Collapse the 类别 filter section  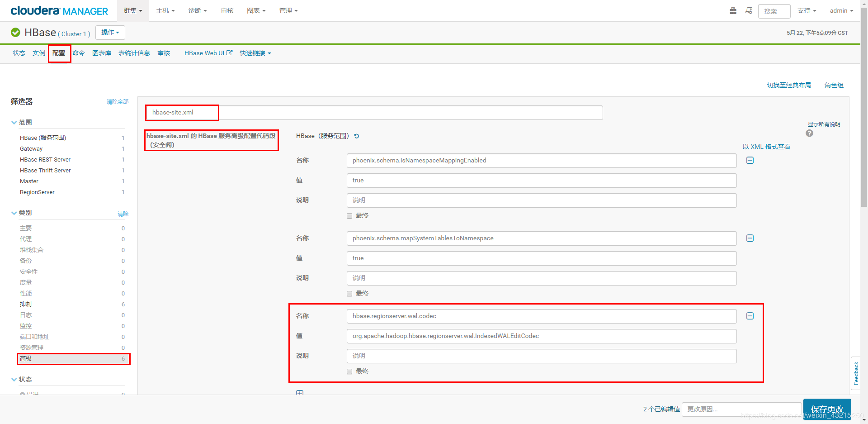coord(14,213)
